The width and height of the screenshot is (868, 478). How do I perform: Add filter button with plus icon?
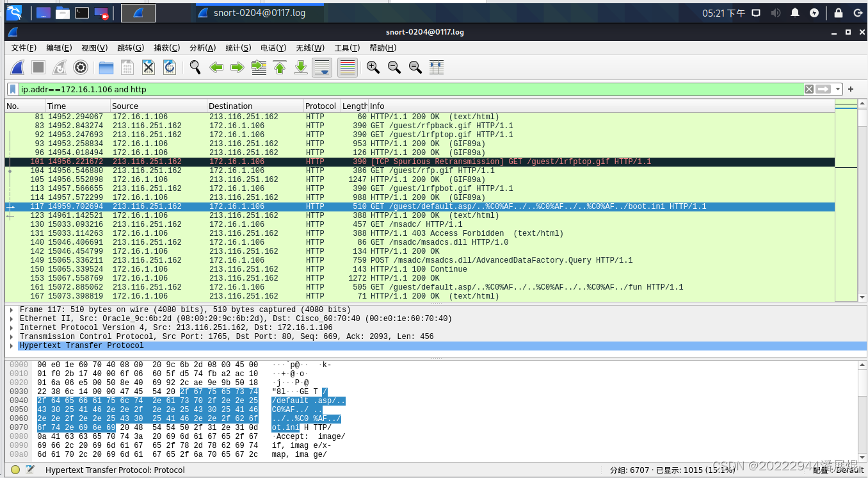point(851,89)
